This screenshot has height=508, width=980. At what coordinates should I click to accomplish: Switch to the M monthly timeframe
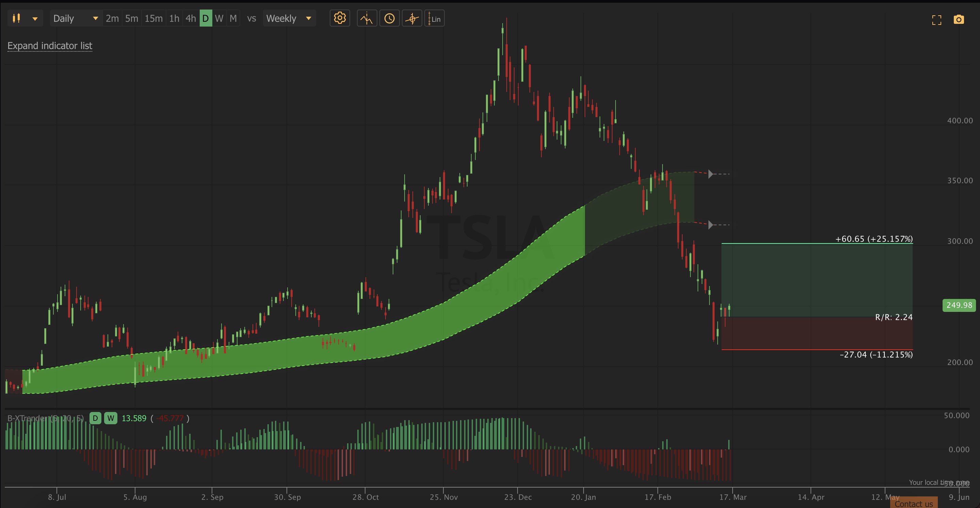pos(233,18)
